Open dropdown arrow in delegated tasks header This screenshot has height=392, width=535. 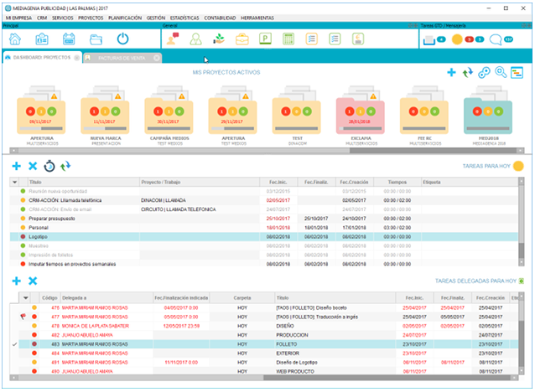tap(26, 297)
